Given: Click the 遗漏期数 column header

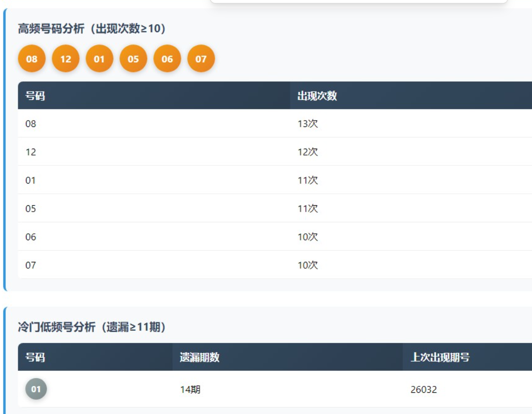Looking at the screenshot, I should [x=199, y=357].
